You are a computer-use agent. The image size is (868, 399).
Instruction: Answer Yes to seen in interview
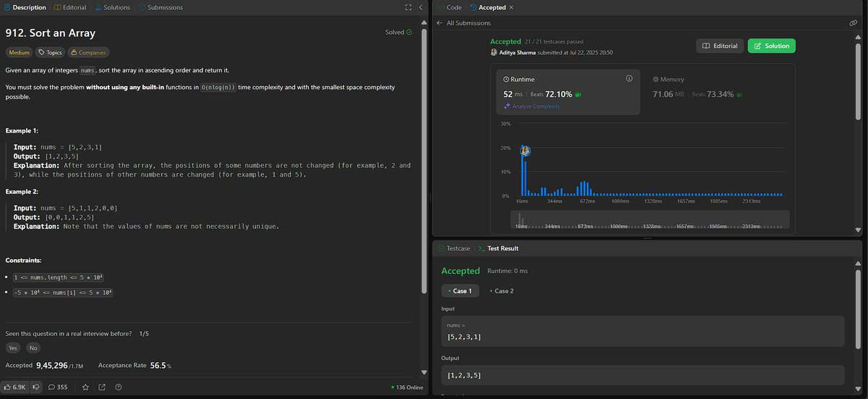13,348
